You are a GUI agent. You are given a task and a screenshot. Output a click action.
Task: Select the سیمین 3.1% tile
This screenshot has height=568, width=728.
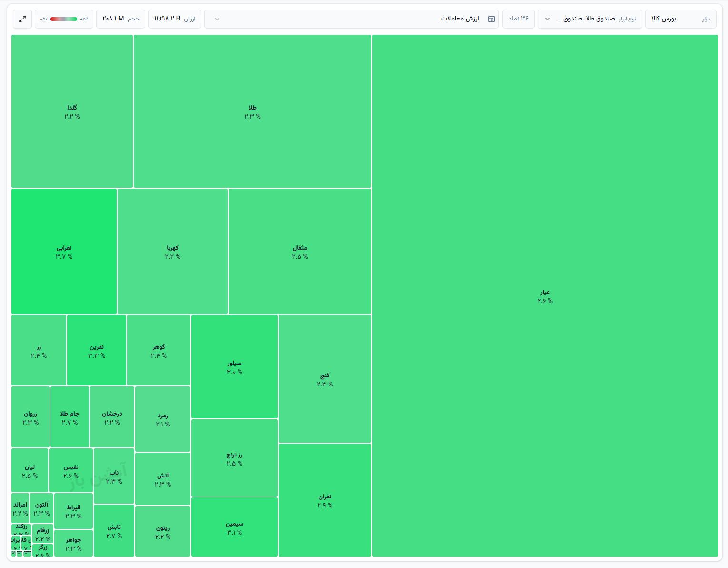click(x=234, y=527)
